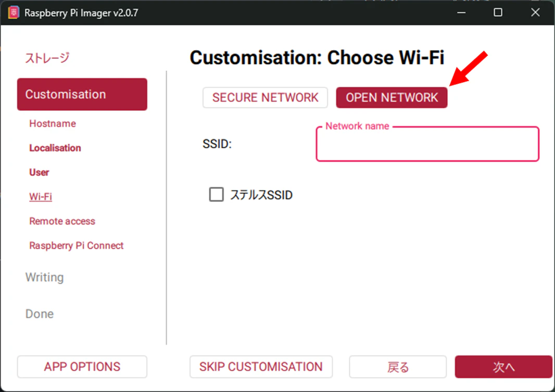Open the ストレージ step in sidebar

[47, 58]
